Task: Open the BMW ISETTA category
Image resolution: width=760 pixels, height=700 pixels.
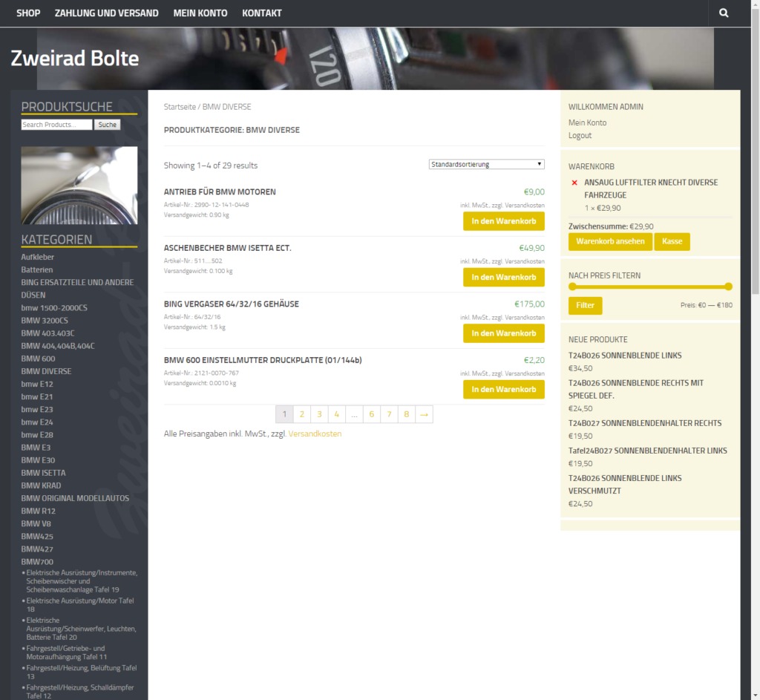Action: coord(43,473)
